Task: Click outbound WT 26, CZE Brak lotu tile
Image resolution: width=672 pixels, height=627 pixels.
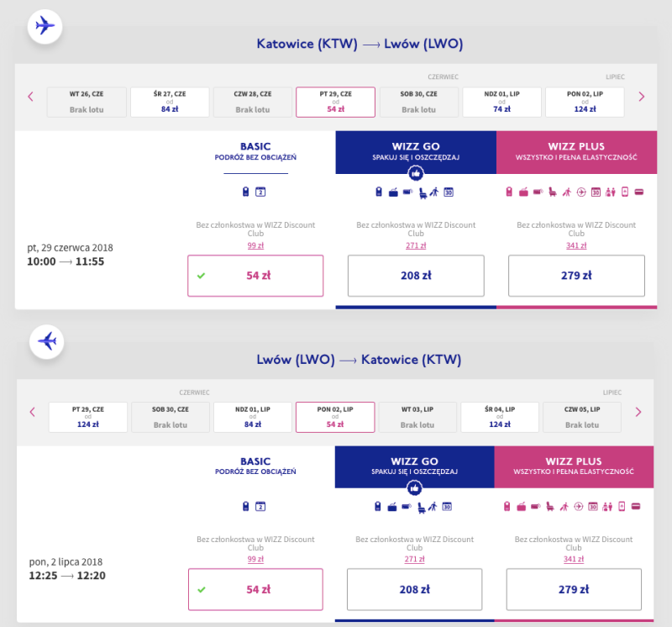Action: [87, 102]
